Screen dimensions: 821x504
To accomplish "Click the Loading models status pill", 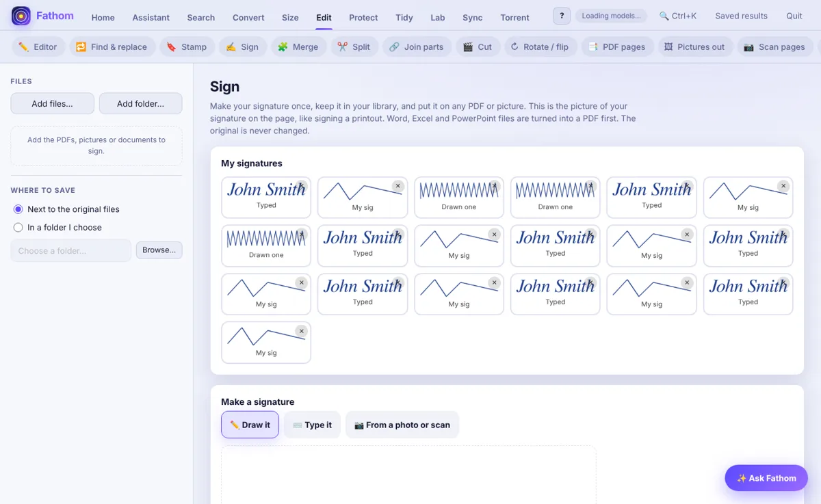I will (611, 16).
